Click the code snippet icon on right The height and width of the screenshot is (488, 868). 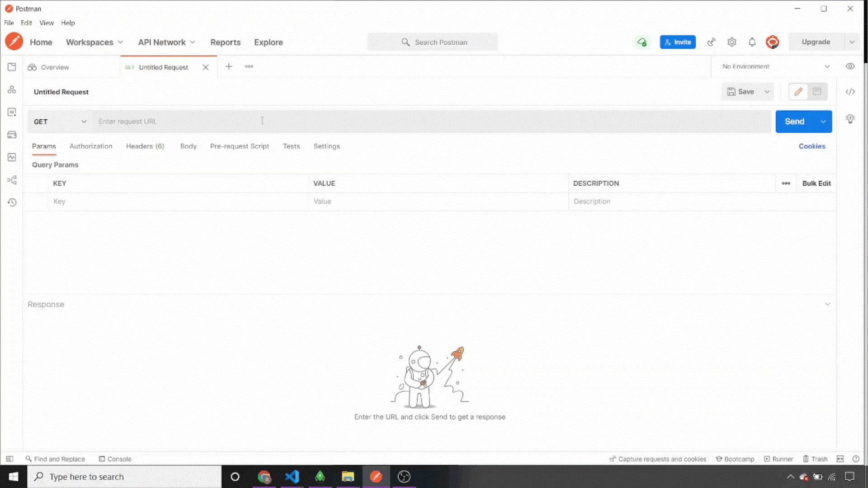tap(851, 91)
